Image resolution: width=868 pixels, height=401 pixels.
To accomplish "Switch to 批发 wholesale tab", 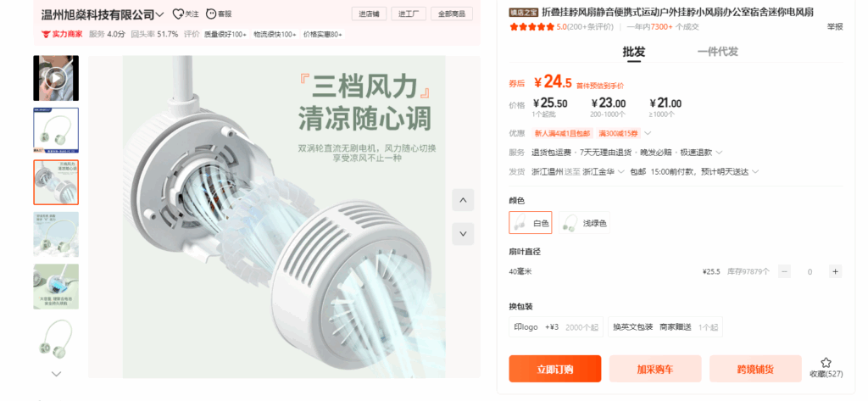I will click(634, 52).
